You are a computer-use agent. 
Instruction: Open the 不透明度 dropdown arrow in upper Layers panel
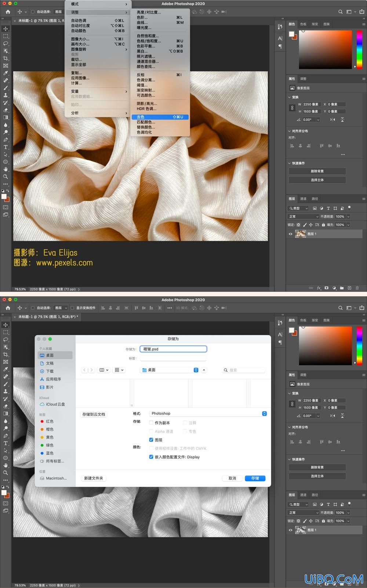coord(348,216)
